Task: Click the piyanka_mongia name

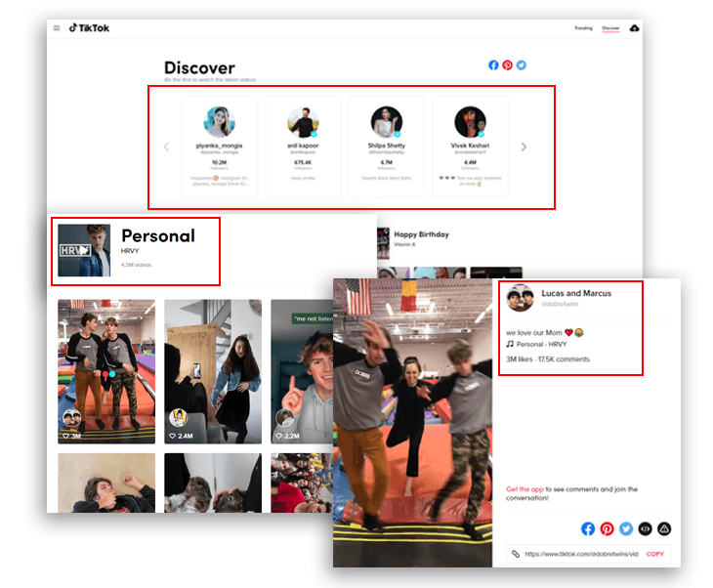Action: (219, 146)
